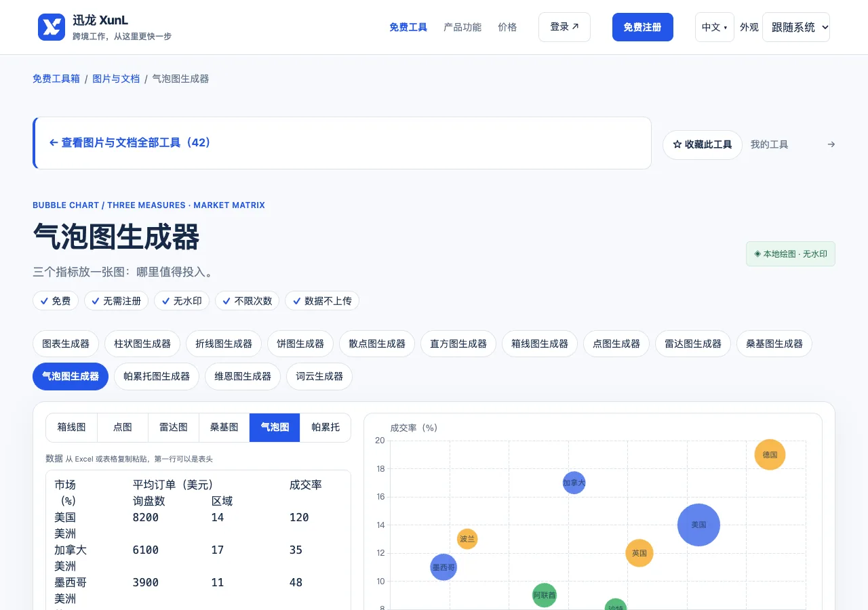Select the 柱状图生成器 chip
This screenshot has width=868, height=610.
point(142,344)
